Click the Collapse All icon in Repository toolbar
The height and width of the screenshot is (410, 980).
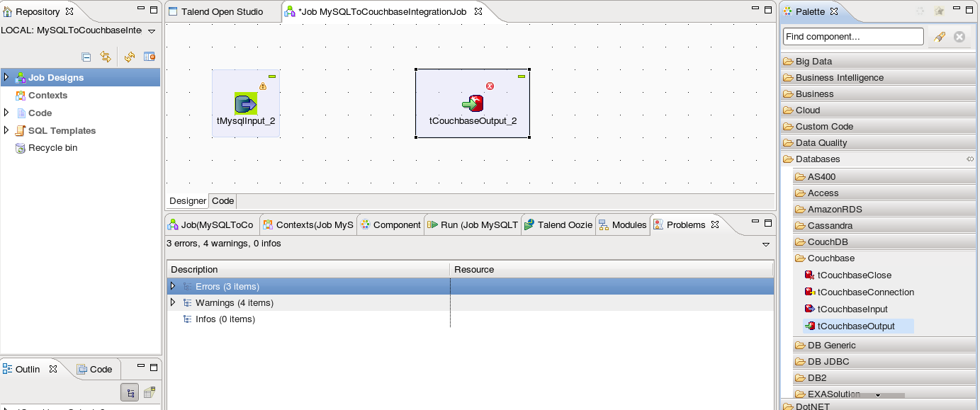pyautogui.click(x=86, y=57)
